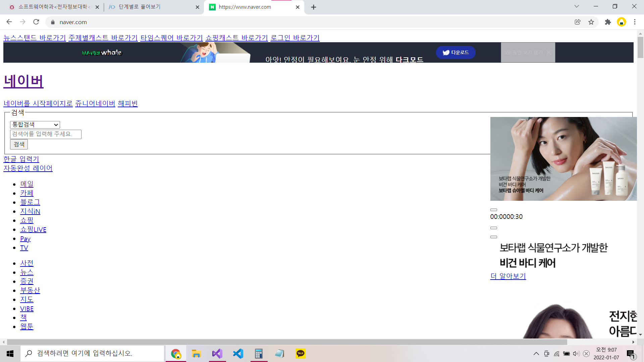Viewport: 644px width, 362px height.
Task: Click the horizontal scrollbar at page bottom
Action: [x=287, y=342]
